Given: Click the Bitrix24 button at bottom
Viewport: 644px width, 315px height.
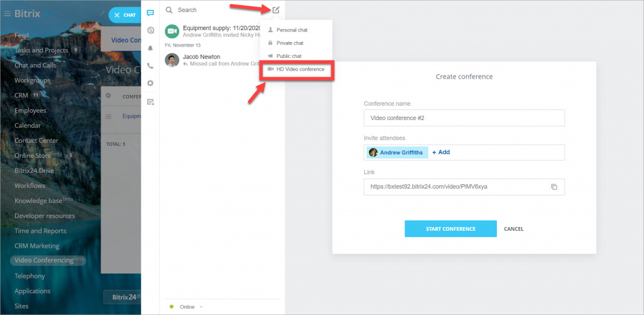Looking at the screenshot, I should (122, 297).
